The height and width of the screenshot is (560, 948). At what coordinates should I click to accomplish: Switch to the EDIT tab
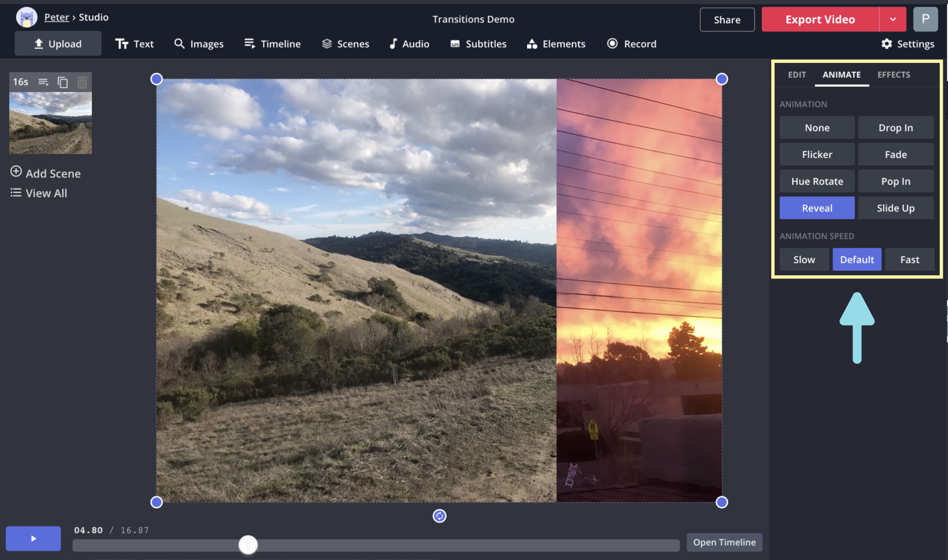pyautogui.click(x=796, y=75)
